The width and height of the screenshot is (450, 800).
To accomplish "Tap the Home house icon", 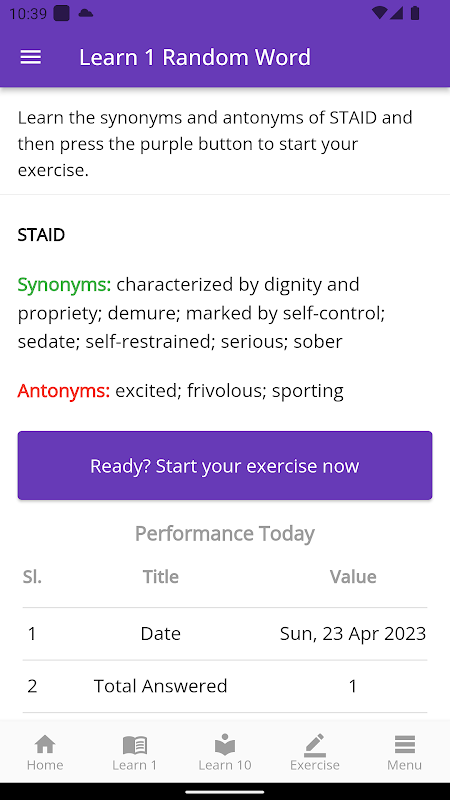I will 45,744.
